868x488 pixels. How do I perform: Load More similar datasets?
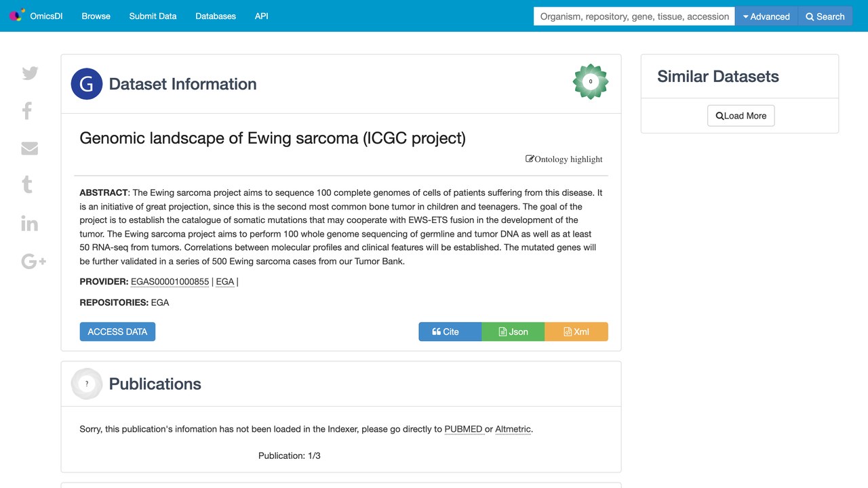point(741,116)
